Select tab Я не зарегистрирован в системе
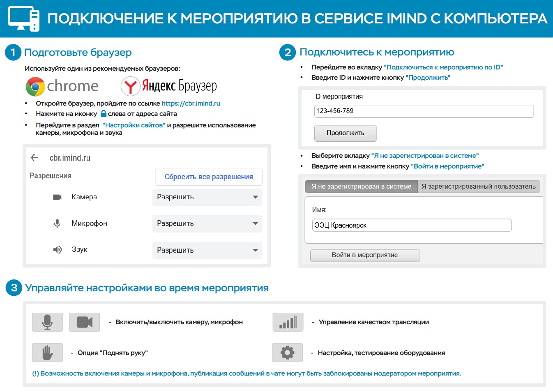 [361, 187]
